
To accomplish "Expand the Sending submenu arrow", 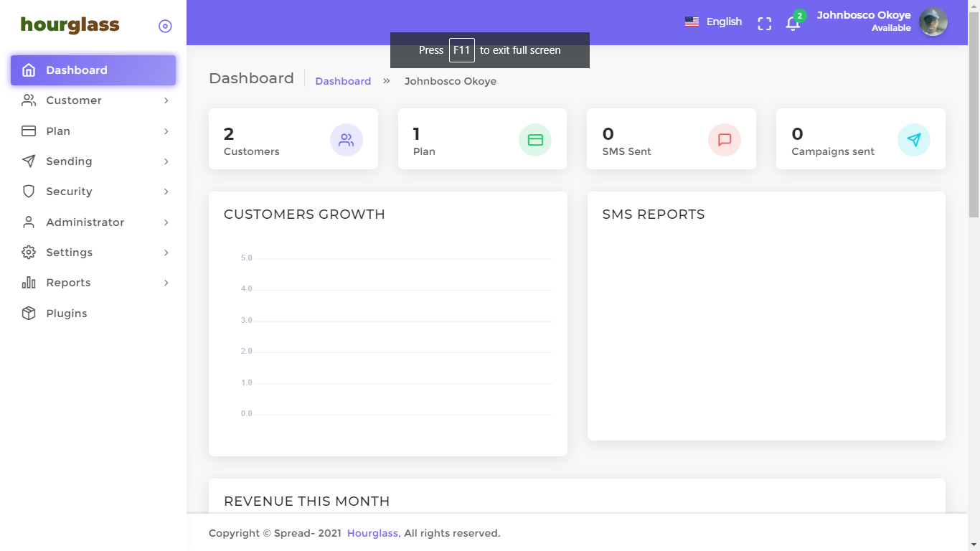I will [x=166, y=161].
